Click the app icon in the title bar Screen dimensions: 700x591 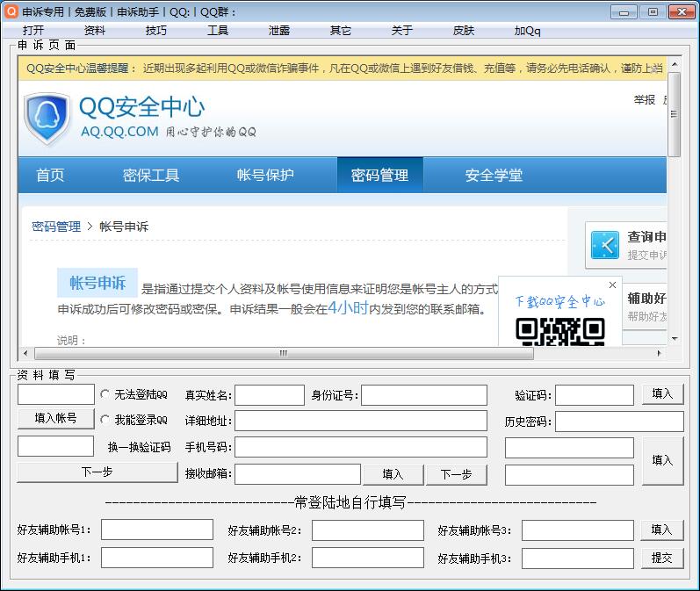point(11,11)
